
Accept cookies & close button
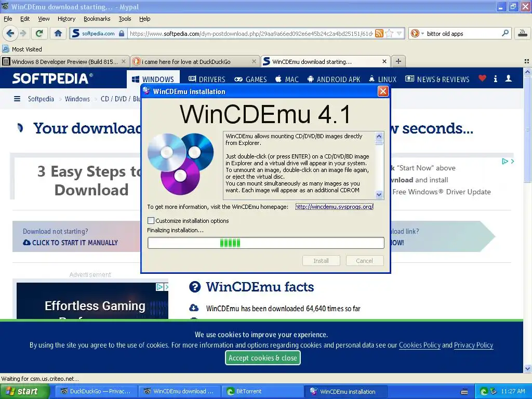click(262, 357)
